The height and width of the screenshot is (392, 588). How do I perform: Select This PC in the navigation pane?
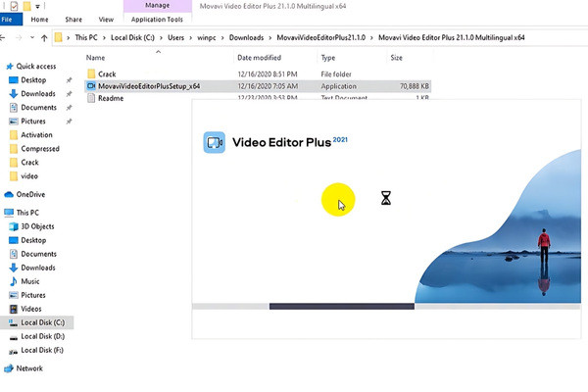(x=27, y=213)
